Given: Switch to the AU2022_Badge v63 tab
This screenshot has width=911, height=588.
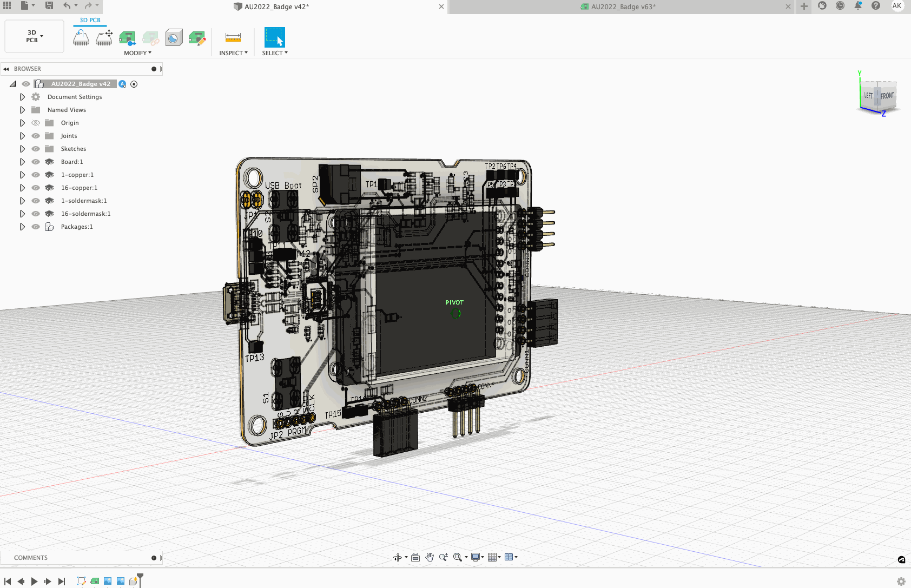Looking at the screenshot, I should (x=623, y=7).
